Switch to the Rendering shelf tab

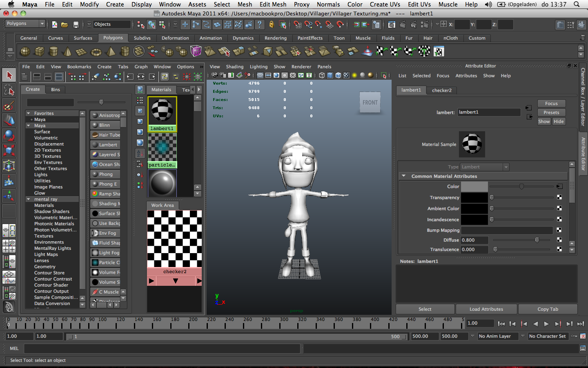[x=275, y=38]
